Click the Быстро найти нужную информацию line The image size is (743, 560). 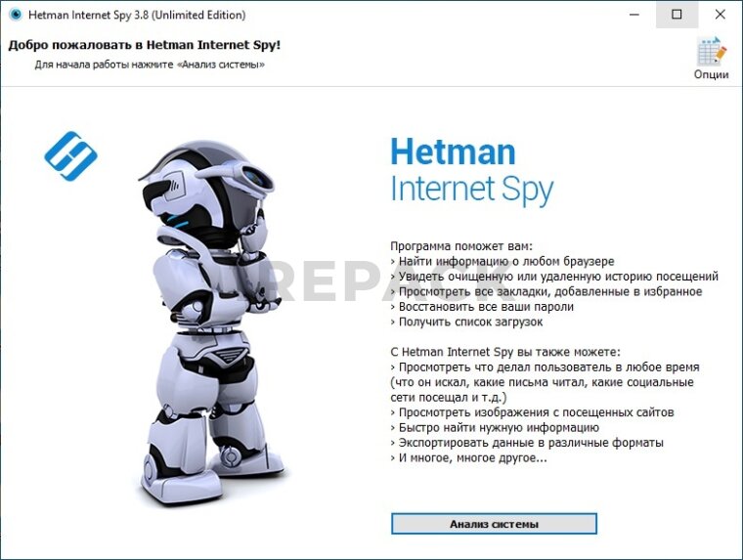click(x=495, y=427)
